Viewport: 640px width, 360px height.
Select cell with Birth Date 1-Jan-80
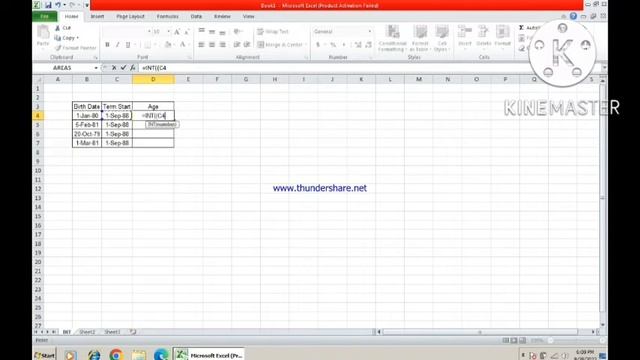point(87,116)
